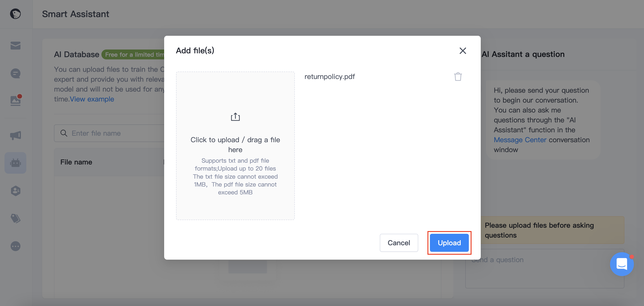Click the 'Please upload files before asking questions' notice
This screenshot has height=306, width=644.
552,230
